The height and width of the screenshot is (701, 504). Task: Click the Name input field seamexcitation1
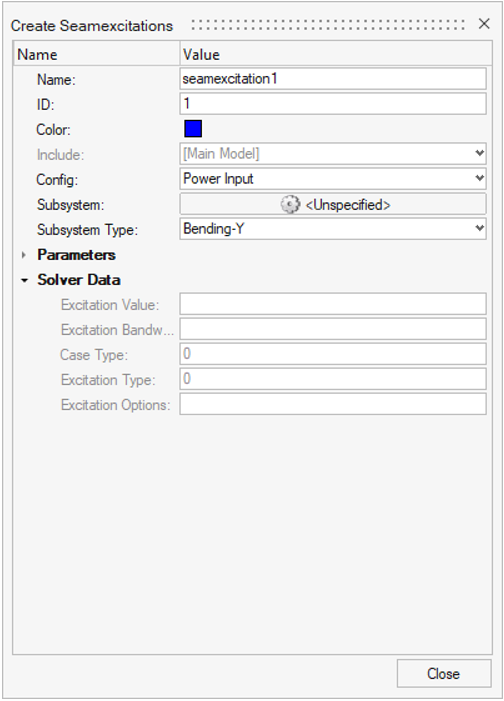333,79
